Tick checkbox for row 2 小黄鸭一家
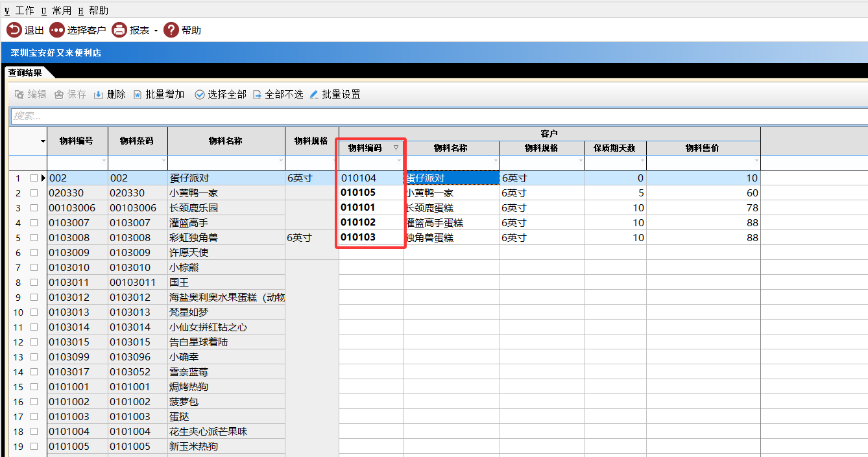The width and height of the screenshot is (868, 457). (34, 193)
